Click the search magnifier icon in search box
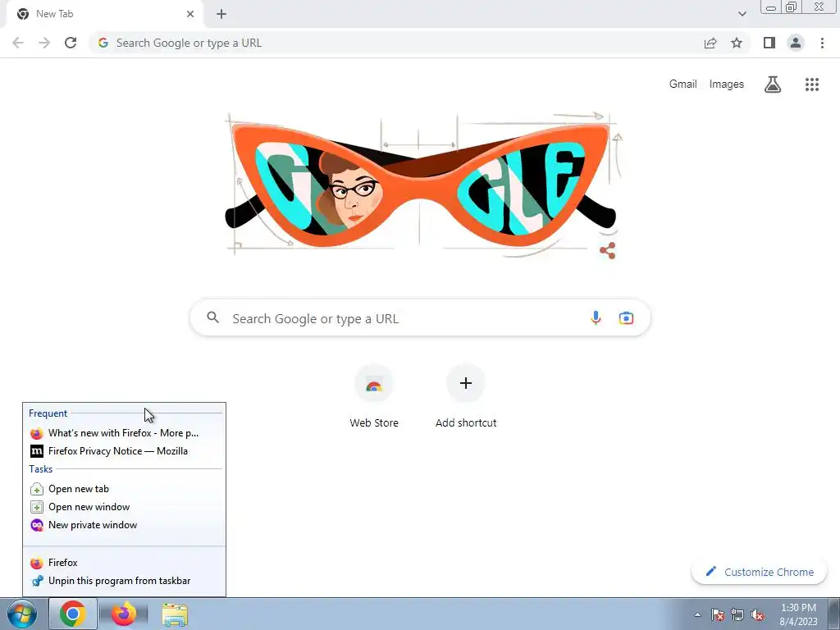 pos(212,317)
